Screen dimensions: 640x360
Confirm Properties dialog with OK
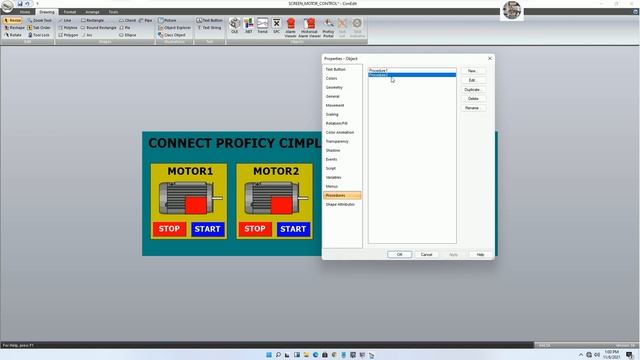click(x=400, y=254)
